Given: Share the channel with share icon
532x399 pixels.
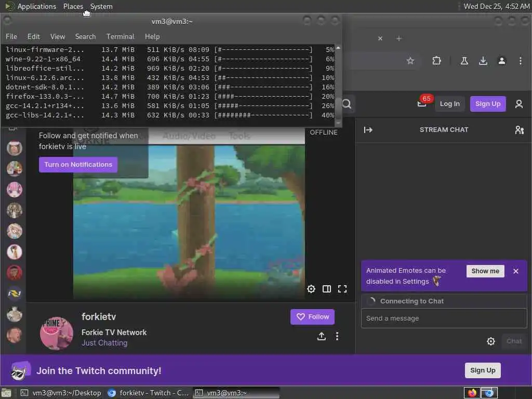Looking at the screenshot, I should tap(321, 336).
